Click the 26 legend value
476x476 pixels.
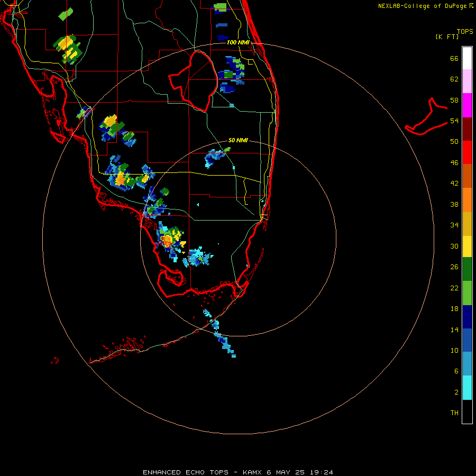pos(454,267)
